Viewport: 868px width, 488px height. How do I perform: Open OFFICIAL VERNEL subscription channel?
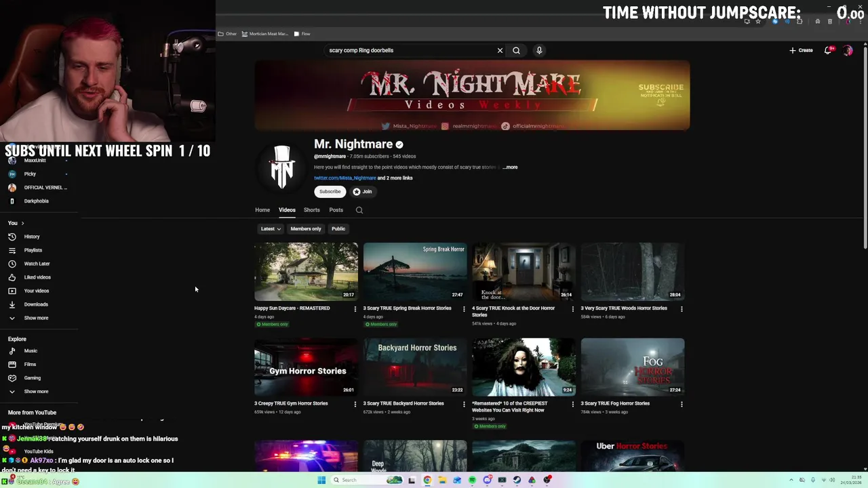pyautogui.click(x=45, y=188)
